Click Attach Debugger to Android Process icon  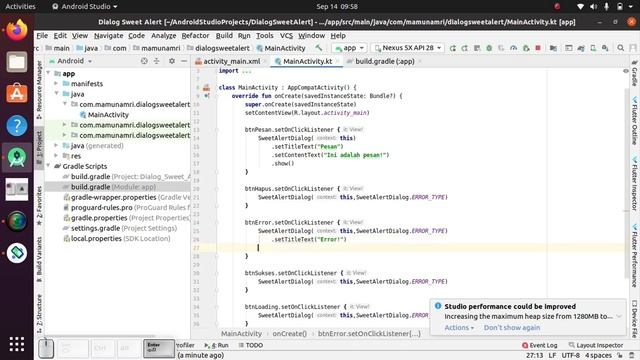pos(526,48)
